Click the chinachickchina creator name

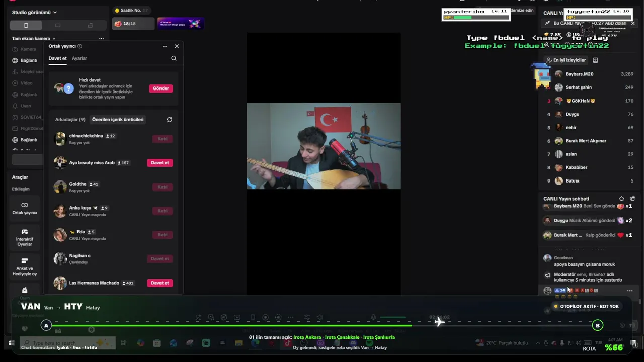click(x=86, y=136)
